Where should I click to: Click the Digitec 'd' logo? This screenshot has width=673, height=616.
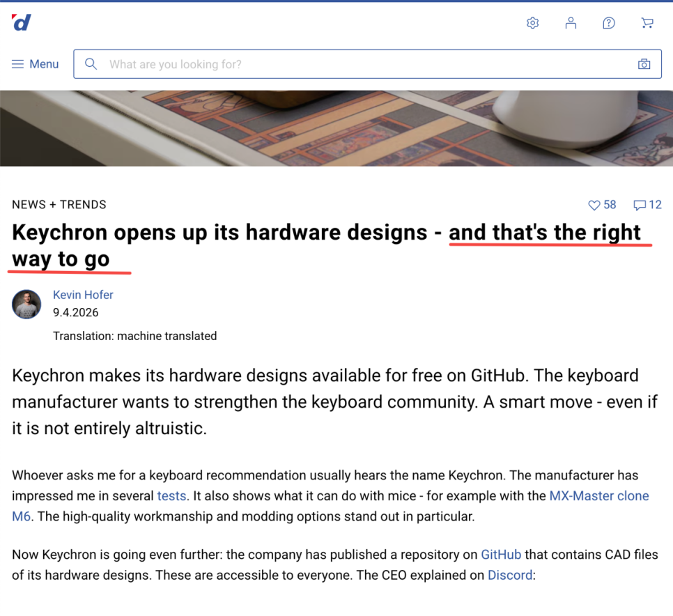point(22,22)
